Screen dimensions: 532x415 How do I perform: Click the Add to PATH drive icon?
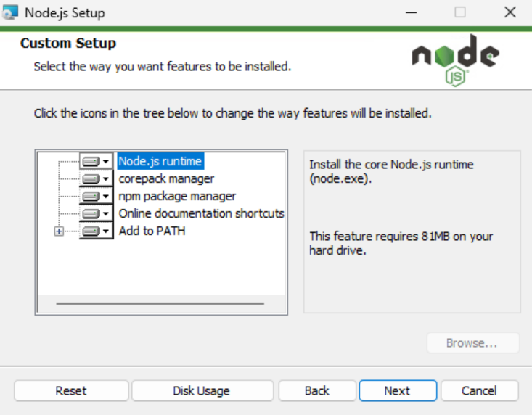[96, 231]
